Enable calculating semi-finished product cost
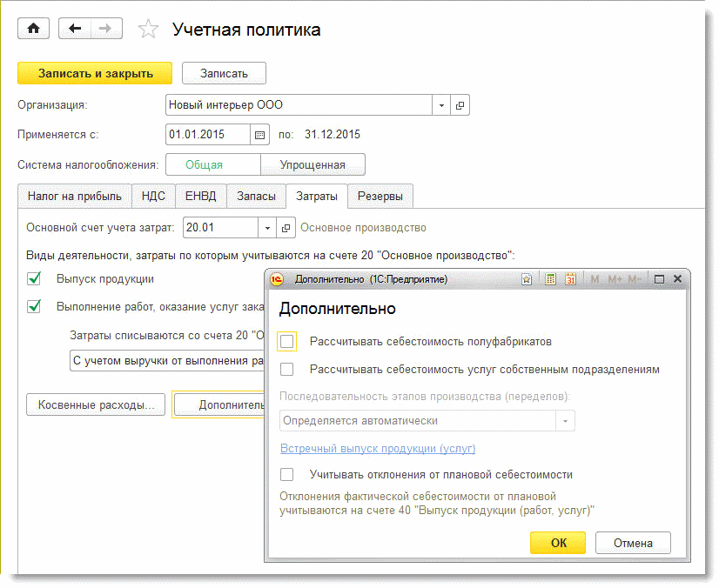Screen dimensions: 719x588 click(x=287, y=342)
